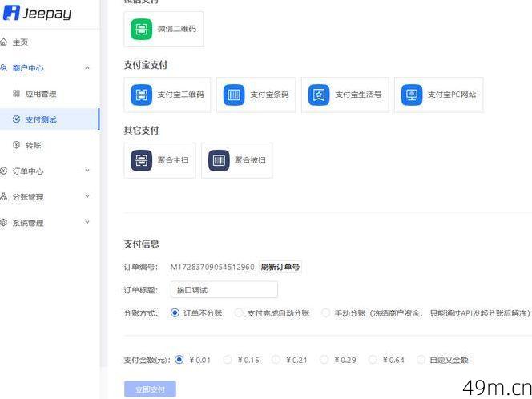Click the 商户中心 user icon
This screenshot has width=532, height=399.
pos(3,68)
